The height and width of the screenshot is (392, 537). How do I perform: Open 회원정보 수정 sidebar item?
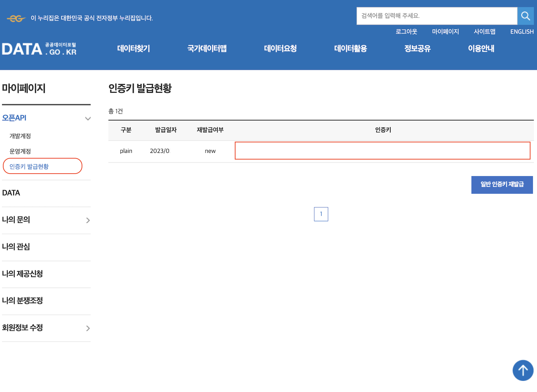(22, 328)
